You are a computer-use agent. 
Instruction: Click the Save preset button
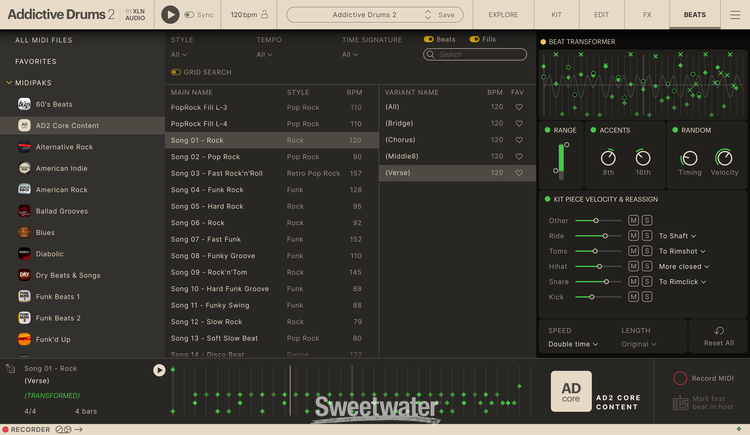pos(446,15)
